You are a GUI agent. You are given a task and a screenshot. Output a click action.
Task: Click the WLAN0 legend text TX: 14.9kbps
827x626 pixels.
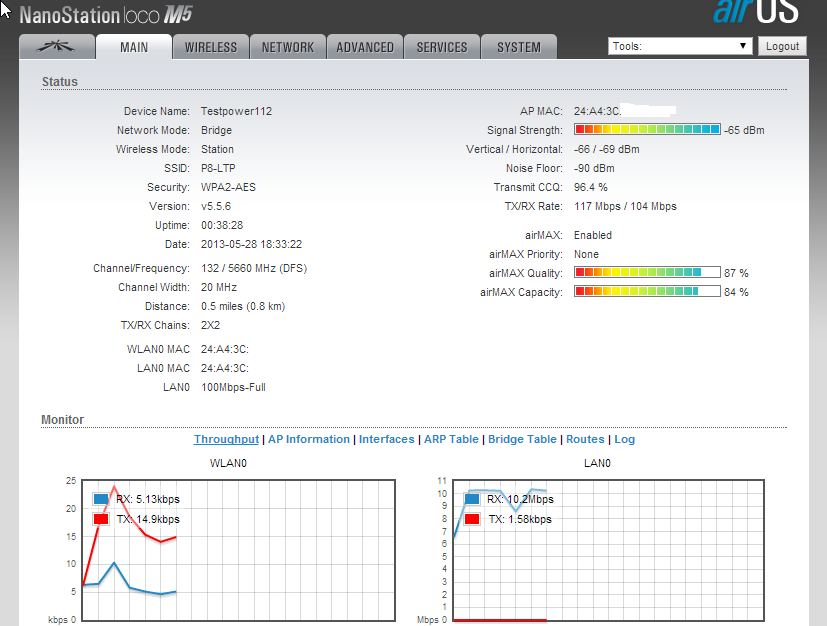tap(148, 519)
